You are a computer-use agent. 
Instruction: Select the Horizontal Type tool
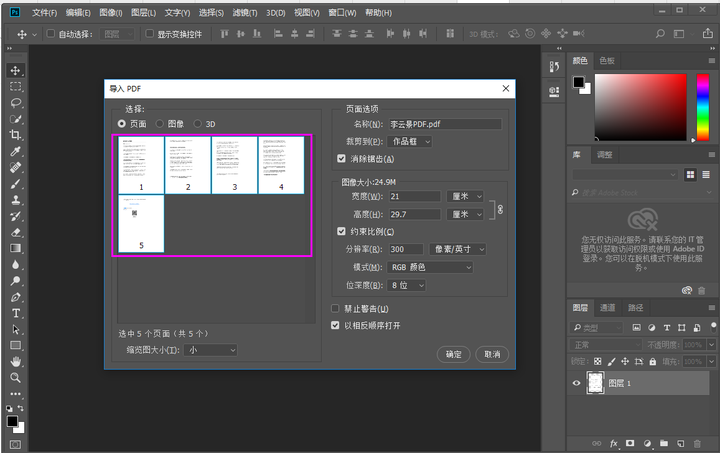coord(15,313)
